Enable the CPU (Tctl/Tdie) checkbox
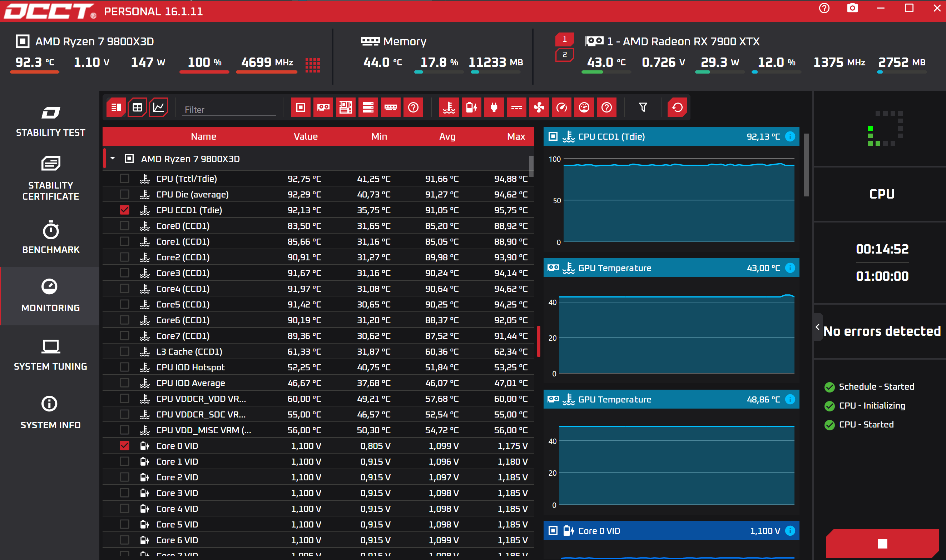Image resolution: width=946 pixels, height=560 pixels. pos(125,179)
